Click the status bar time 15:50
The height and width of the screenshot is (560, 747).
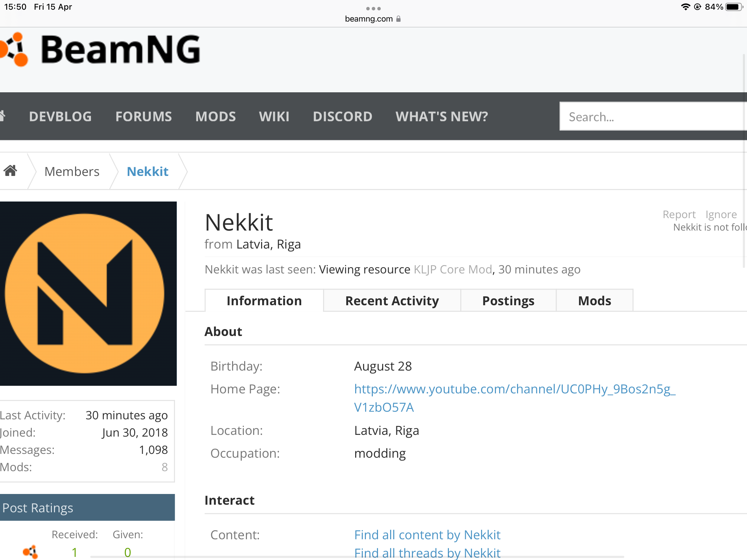click(15, 7)
